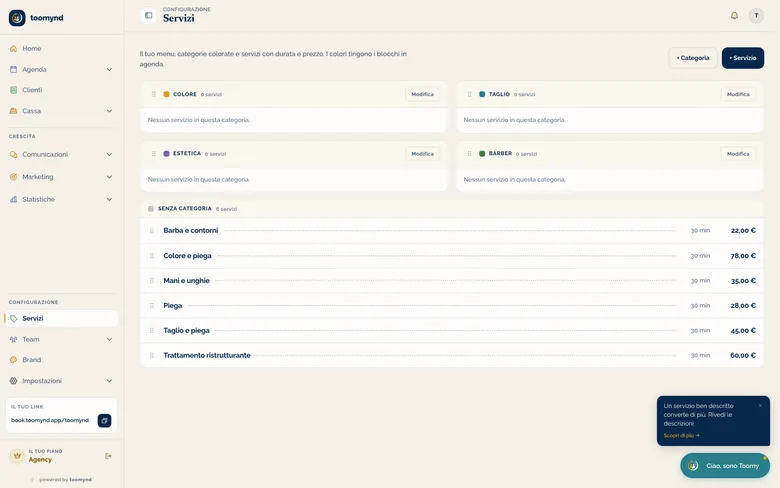Click the teal TAGLIO color swatch
Image resolution: width=780 pixels, height=488 pixels.
click(x=482, y=94)
